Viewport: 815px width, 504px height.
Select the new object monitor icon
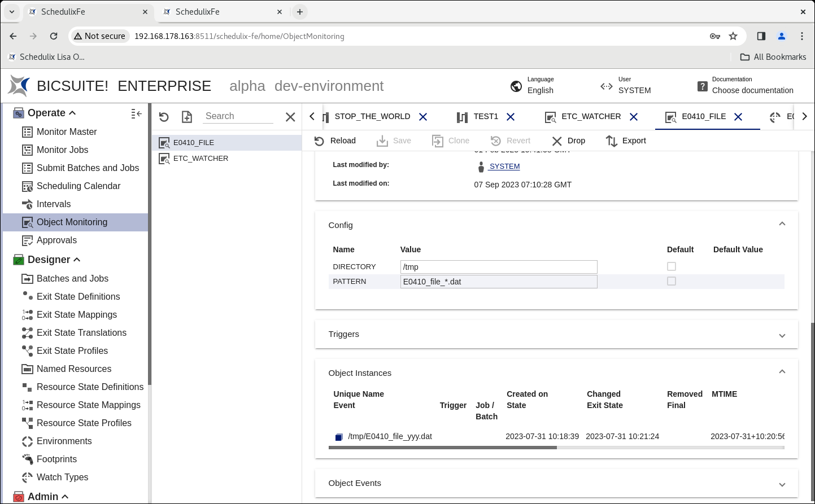(186, 116)
